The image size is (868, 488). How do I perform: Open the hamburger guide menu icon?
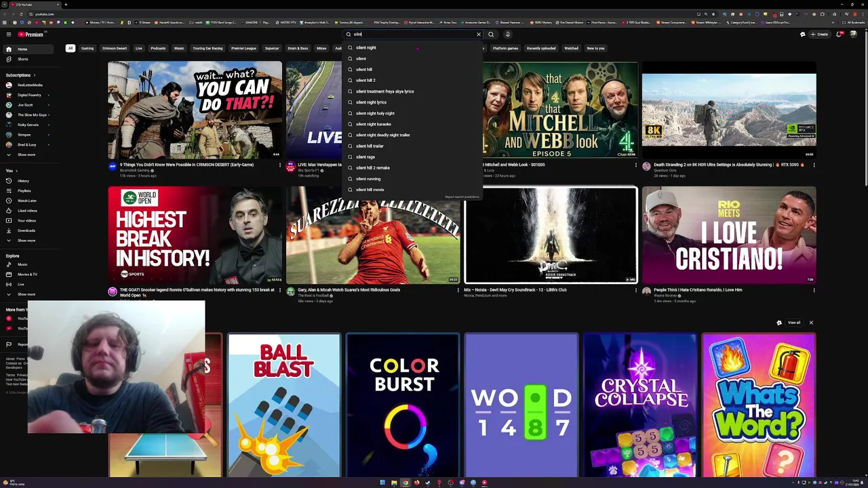[9, 34]
